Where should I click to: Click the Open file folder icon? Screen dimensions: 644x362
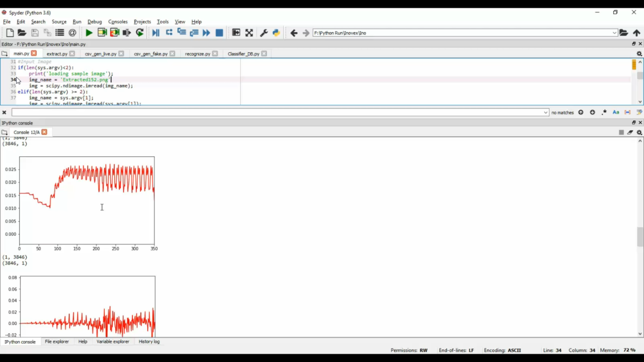point(22,33)
